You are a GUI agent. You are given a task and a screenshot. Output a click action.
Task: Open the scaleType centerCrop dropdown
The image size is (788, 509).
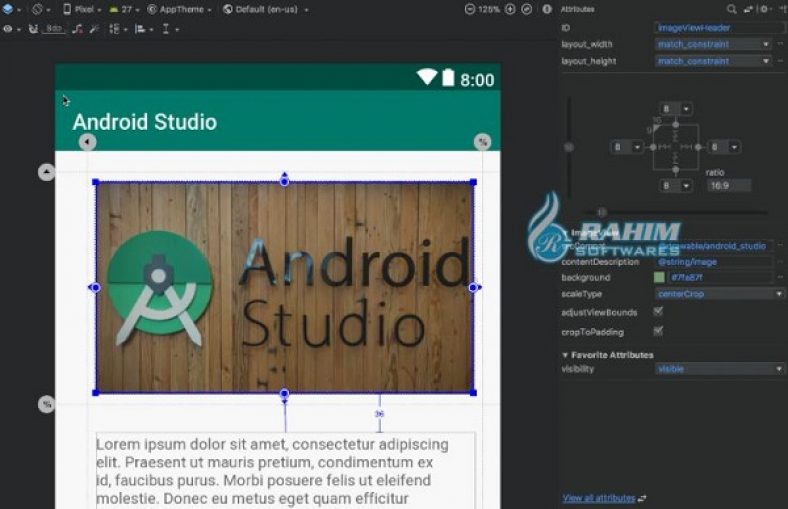pos(719,294)
